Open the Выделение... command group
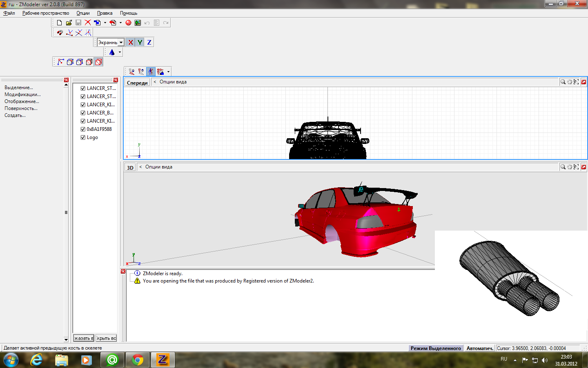This screenshot has width=588, height=368. pos(19,88)
